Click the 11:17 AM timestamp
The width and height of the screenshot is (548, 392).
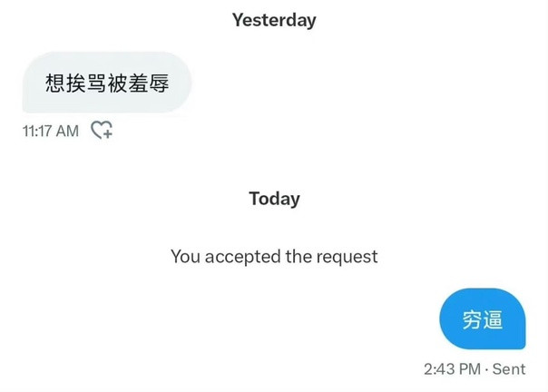click(x=51, y=132)
